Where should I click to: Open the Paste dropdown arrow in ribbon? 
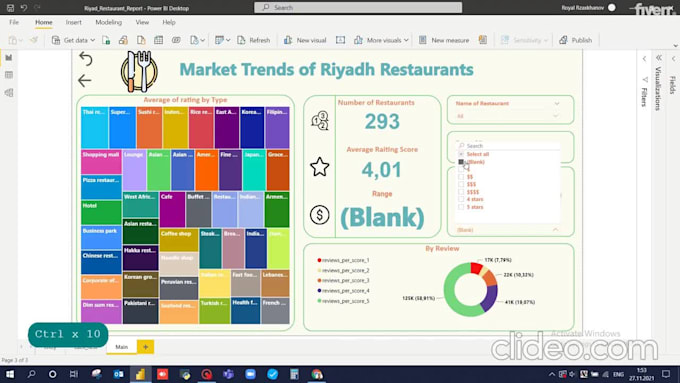pos(20,40)
